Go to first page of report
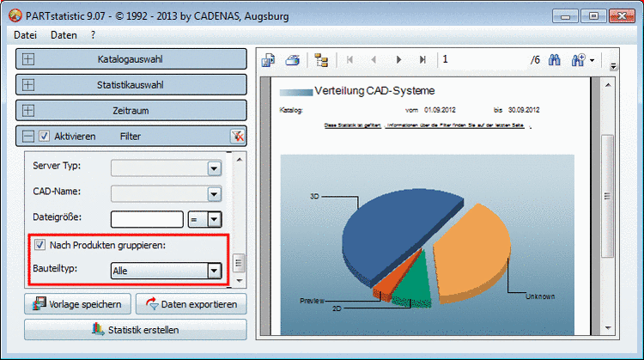This screenshot has width=644, height=360. pos(349,60)
